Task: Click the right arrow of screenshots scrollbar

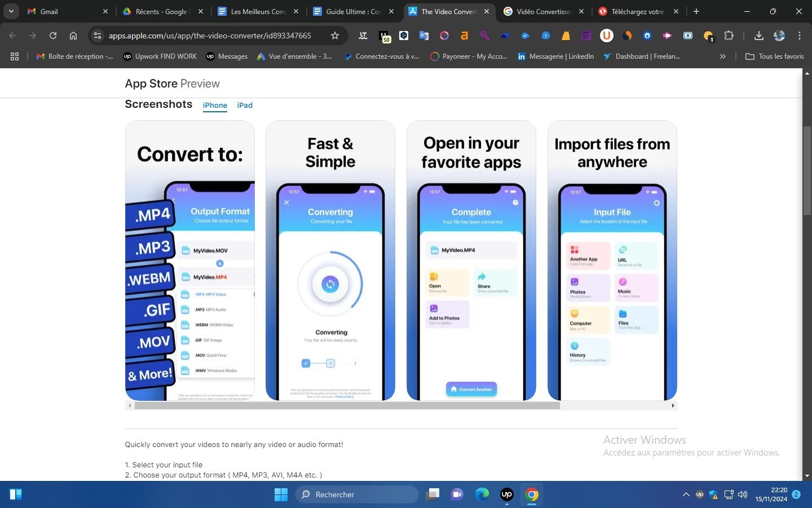Action: pos(673,405)
